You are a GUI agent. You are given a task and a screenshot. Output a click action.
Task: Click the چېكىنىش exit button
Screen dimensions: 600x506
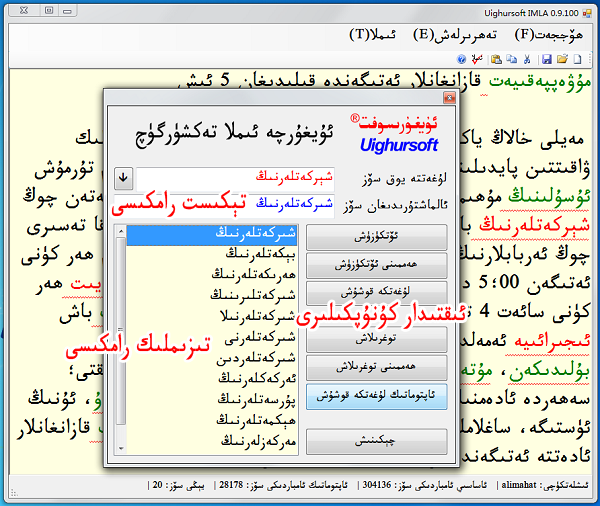[377, 442]
